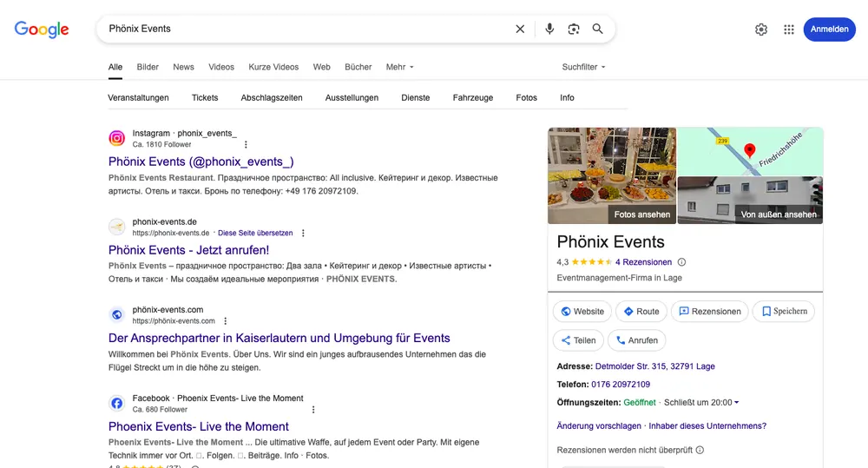This screenshot has height=468, width=868.
Task: Click the Speichern bookmark button
Action: click(783, 312)
